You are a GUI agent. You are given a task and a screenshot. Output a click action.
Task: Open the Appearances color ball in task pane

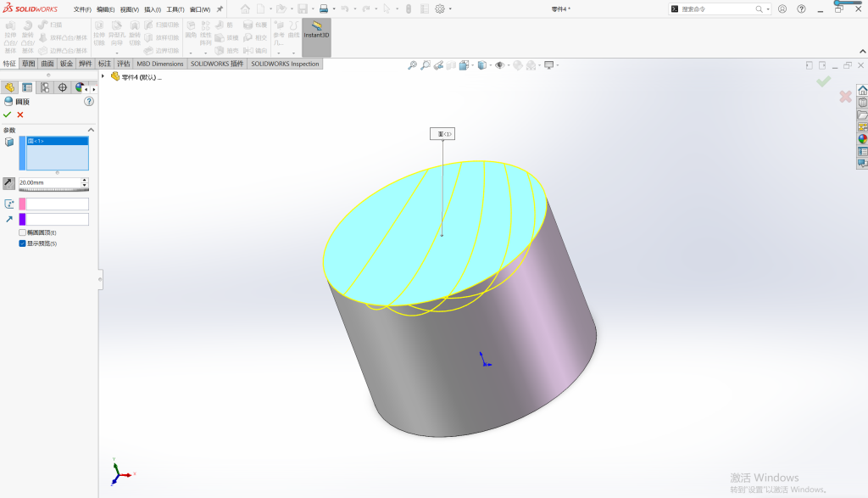862,139
